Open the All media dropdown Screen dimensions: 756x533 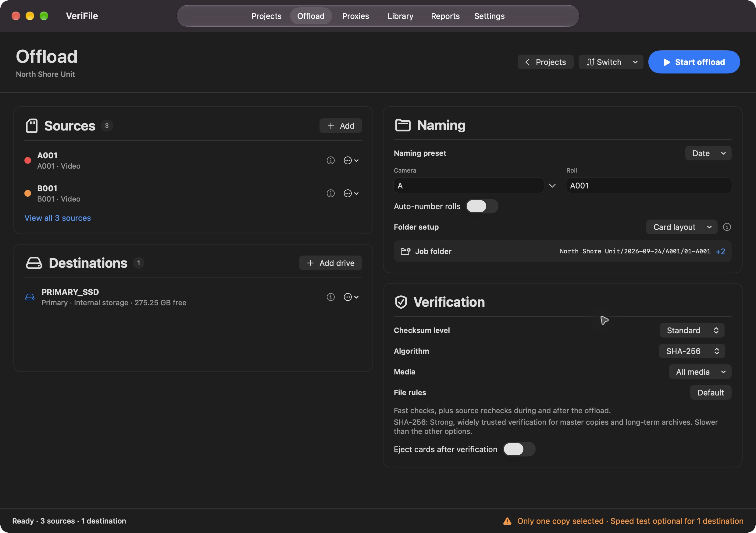pos(700,372)
